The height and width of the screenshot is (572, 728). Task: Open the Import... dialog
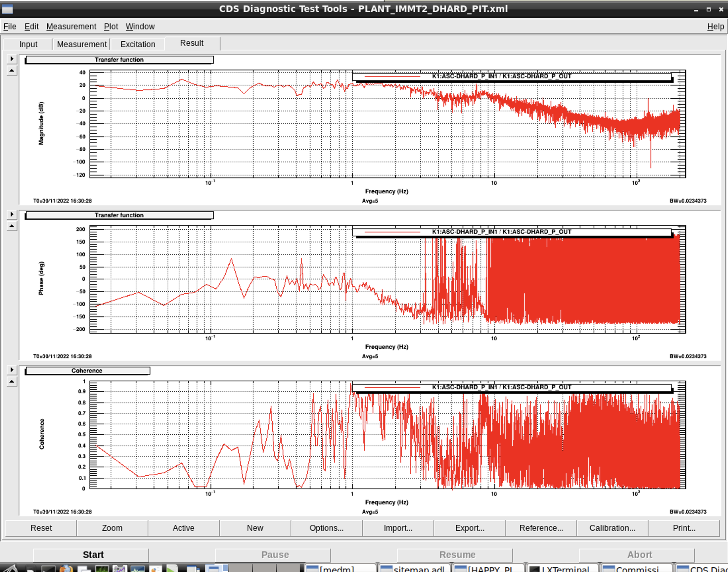(x=398, y=528)
